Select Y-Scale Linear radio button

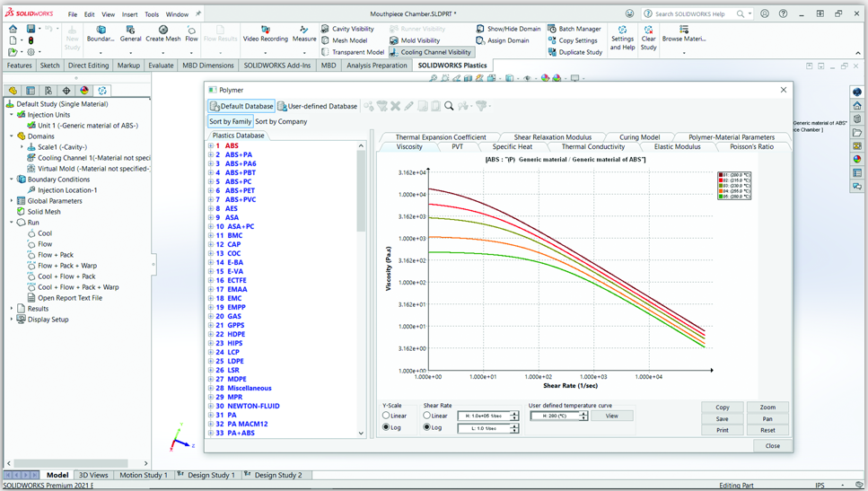pyautogui.click(x=386, y=416)
